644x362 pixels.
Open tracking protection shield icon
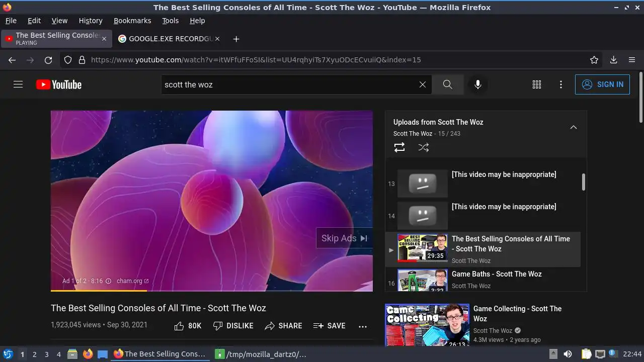[68, 60]
